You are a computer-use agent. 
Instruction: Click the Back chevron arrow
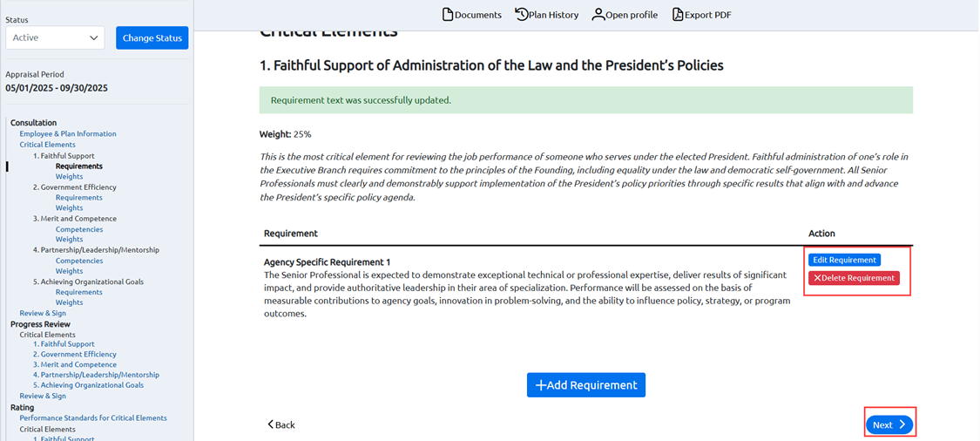pos(271,424)
